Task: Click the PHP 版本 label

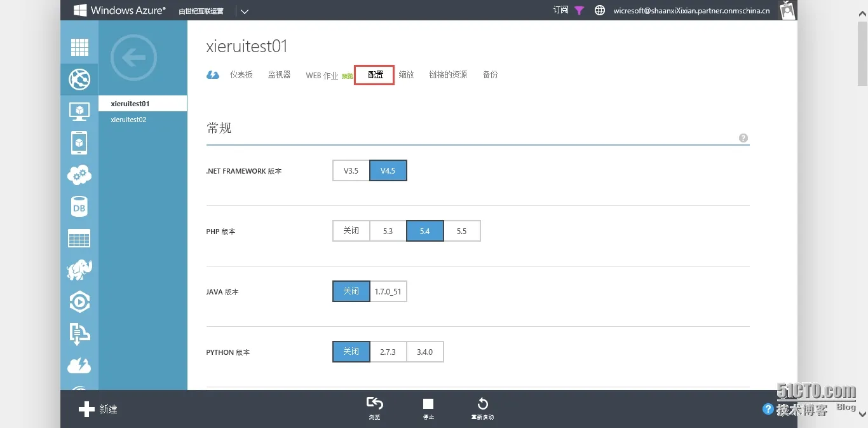Action: click(221, 232)
